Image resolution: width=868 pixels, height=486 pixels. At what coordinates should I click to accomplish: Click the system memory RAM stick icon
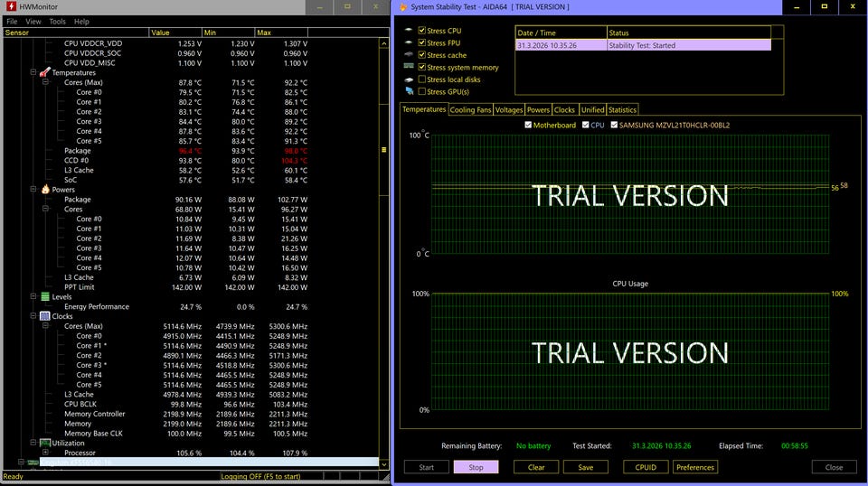click(x=409, y=67)
